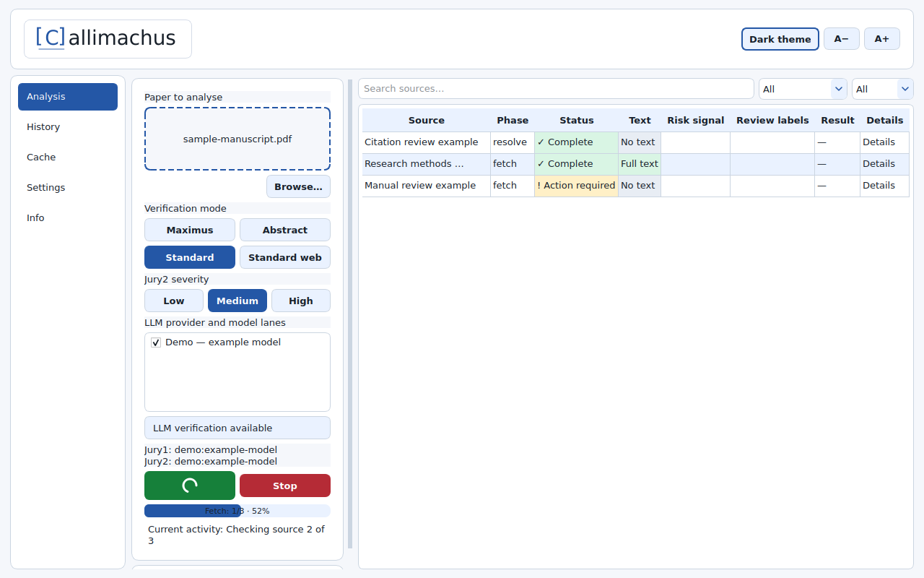Select the Manual review example source cell
Image resolution: width=924 pixels, height=578 pixels.
427,186
